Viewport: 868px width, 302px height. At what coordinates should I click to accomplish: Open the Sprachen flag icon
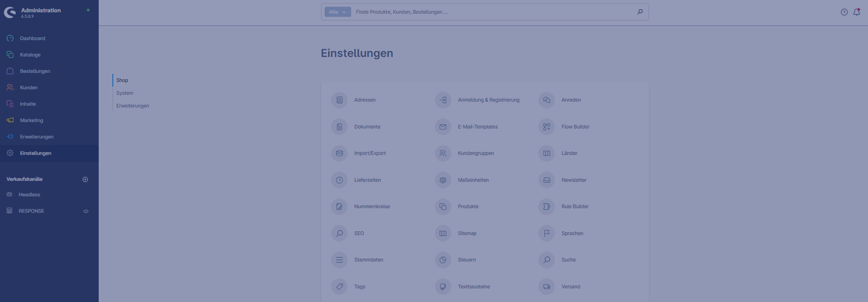point(546,233)
